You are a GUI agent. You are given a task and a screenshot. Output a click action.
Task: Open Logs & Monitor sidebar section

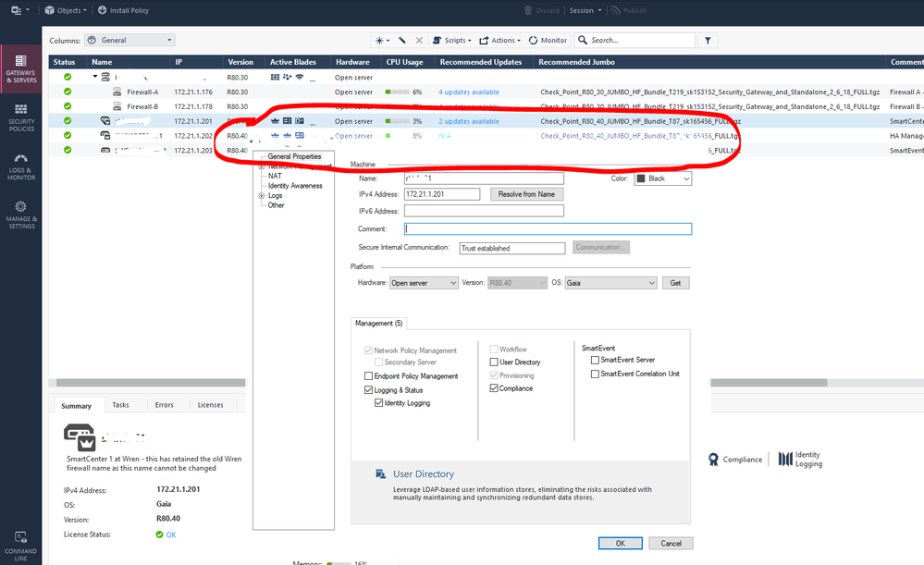[21, 166]
